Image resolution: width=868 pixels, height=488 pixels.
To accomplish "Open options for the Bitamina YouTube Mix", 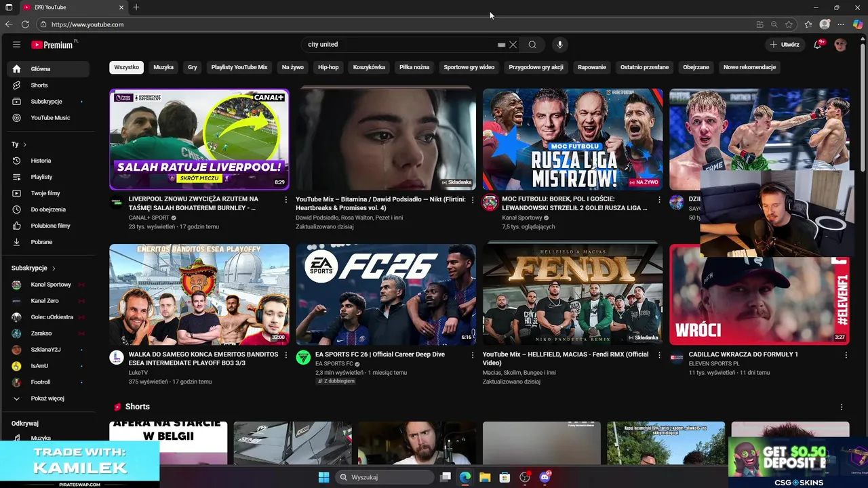I will 473,200.
